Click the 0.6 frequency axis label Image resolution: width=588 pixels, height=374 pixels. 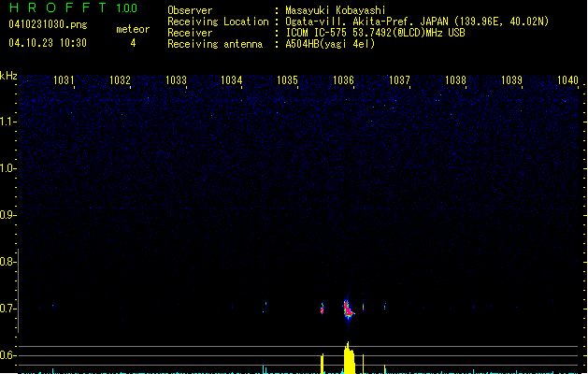(7, 355)
